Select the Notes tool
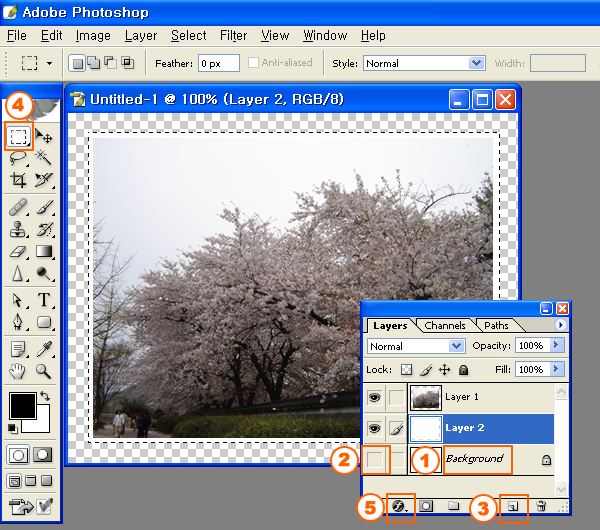Image resolution: width=600 pixels, height=530 pixels. point(18,349)
